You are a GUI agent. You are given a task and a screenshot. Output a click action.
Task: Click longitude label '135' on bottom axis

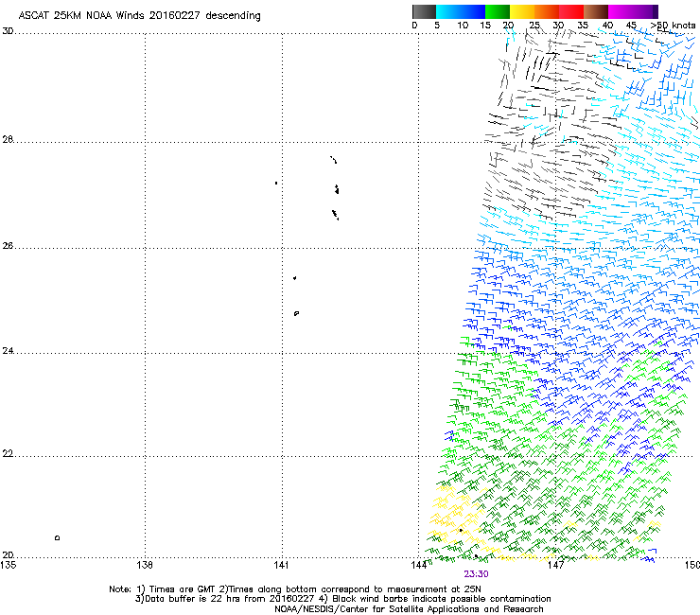9,565
